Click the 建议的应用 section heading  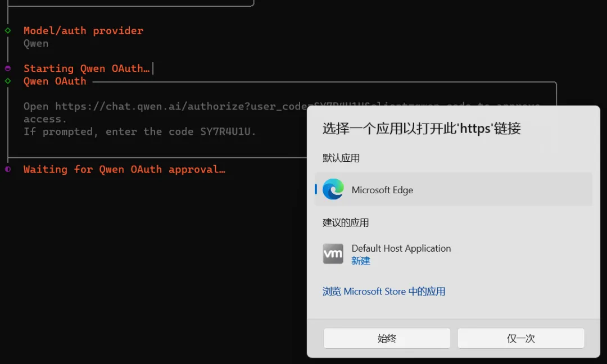tap(345, 222)
